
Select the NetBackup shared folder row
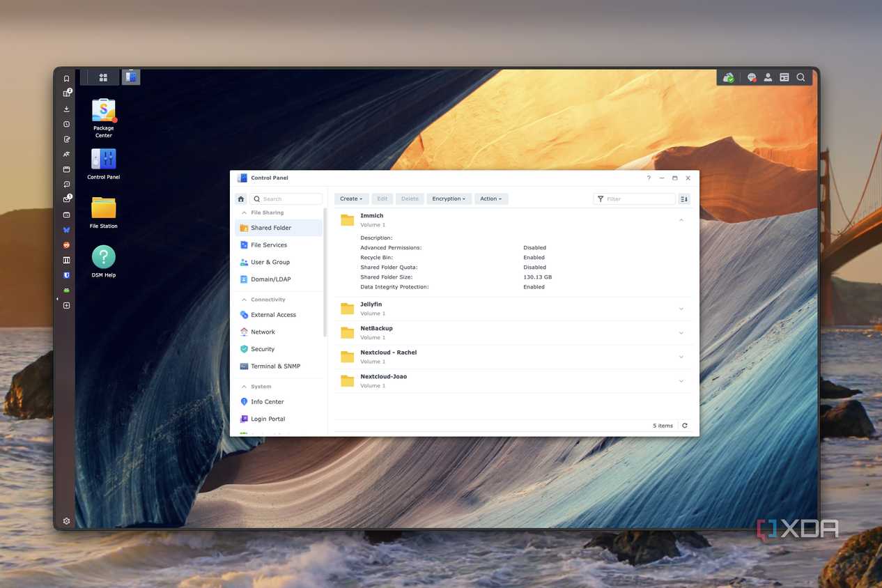point(513,332)
